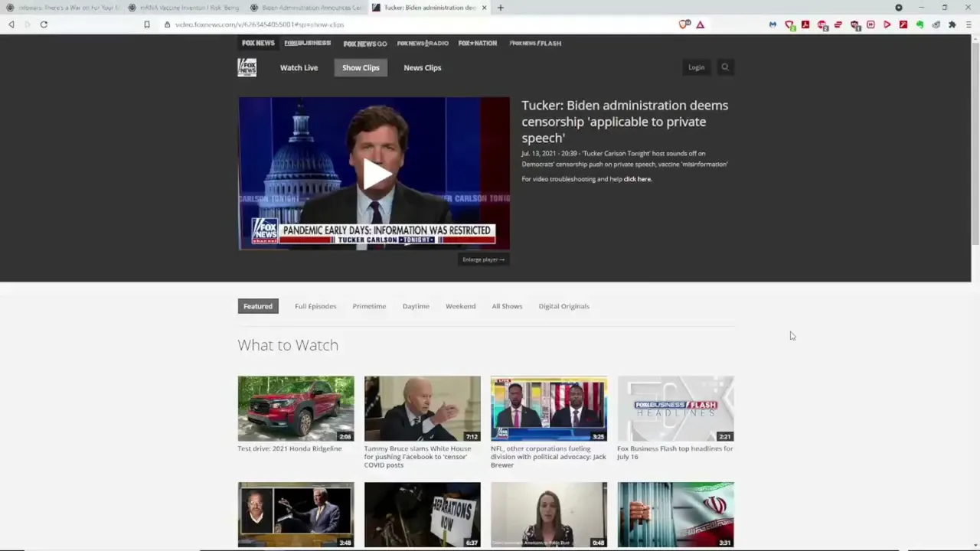Open the site search magnifier icon
Image resolution: width=980 pixels, height=551 pixels.
click(725, 67)
